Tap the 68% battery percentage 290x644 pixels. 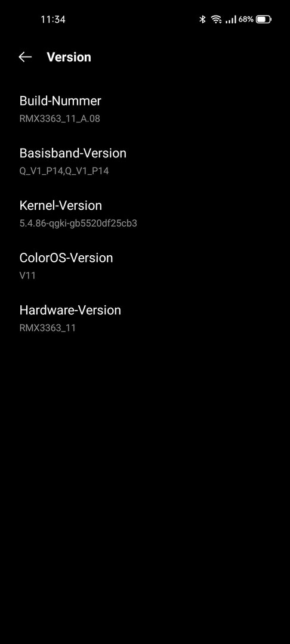246,19
